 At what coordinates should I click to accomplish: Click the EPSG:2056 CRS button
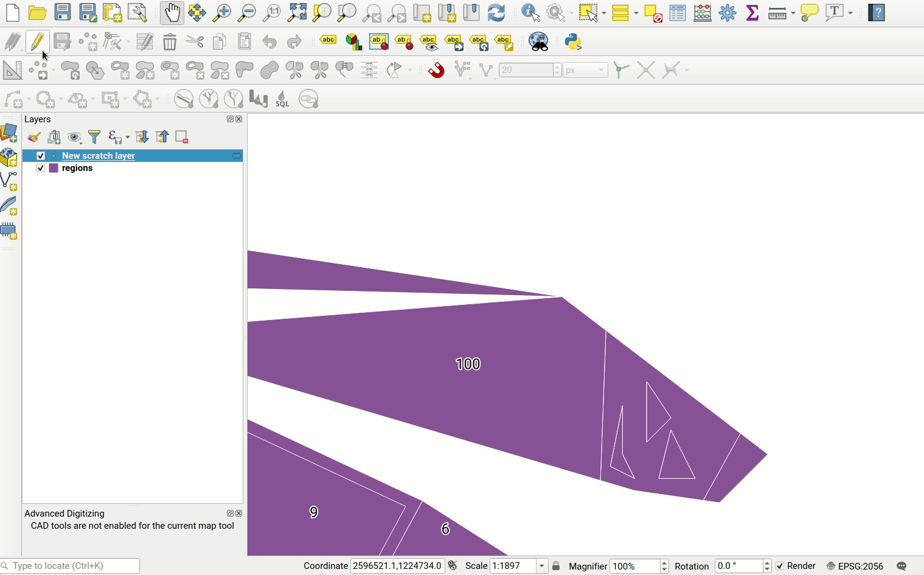coord(855,566)
